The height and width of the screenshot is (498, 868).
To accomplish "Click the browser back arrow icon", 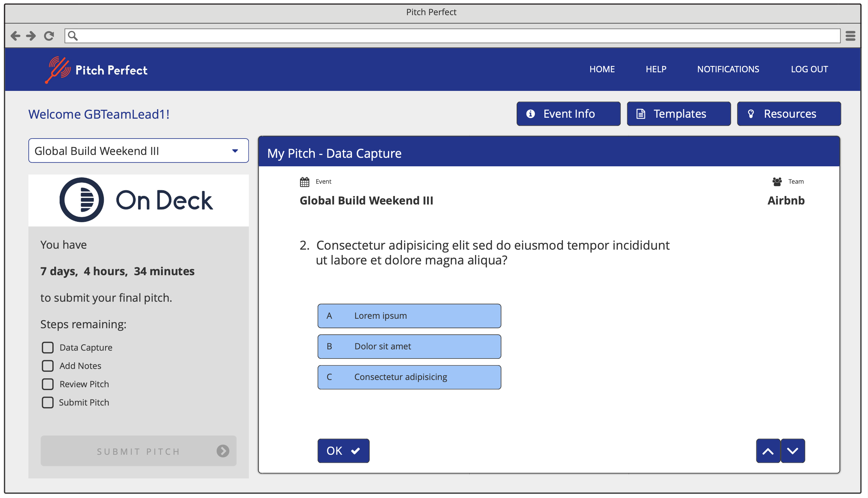I will coord(15,36).
